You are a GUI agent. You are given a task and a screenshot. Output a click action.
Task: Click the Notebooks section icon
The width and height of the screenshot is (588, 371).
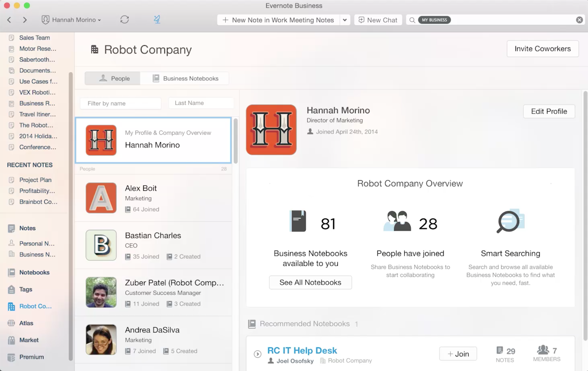tap(12, 272)
